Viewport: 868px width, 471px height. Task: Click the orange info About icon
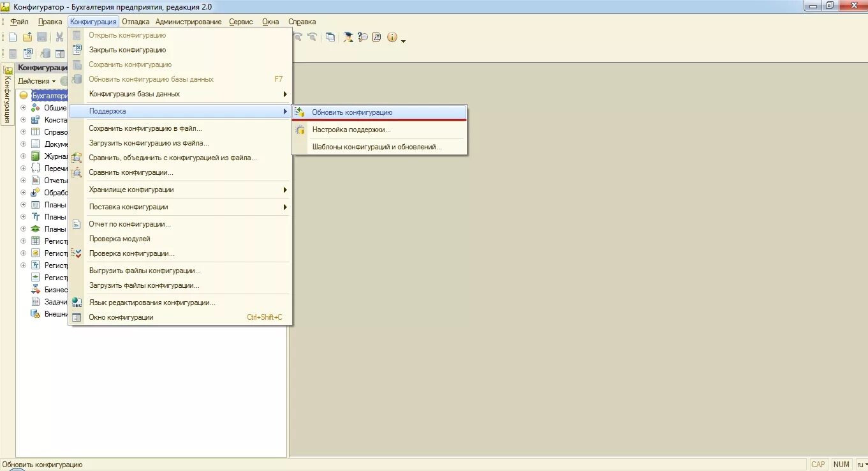[x=392, y=37]
